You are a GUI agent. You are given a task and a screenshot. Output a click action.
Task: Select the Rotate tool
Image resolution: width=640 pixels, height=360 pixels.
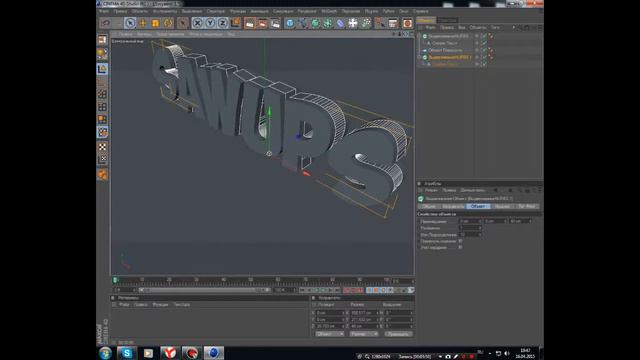coord(168,23)
